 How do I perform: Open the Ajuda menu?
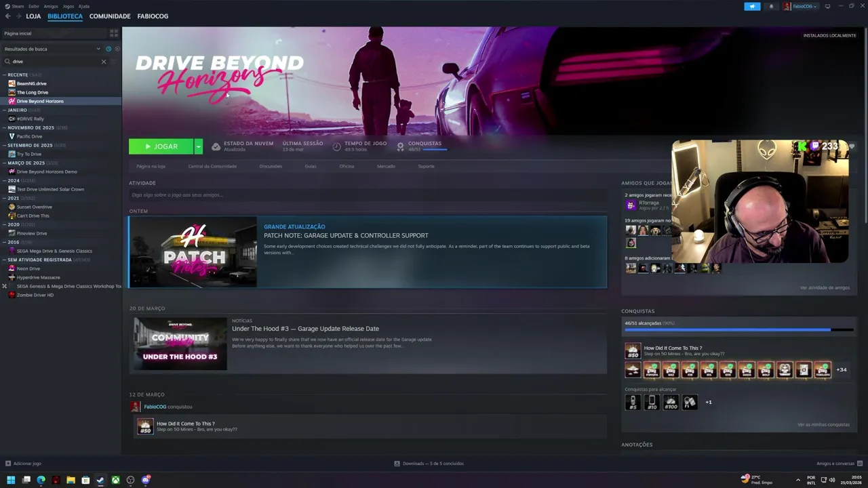pyautogui.click(x=83, y=6)
